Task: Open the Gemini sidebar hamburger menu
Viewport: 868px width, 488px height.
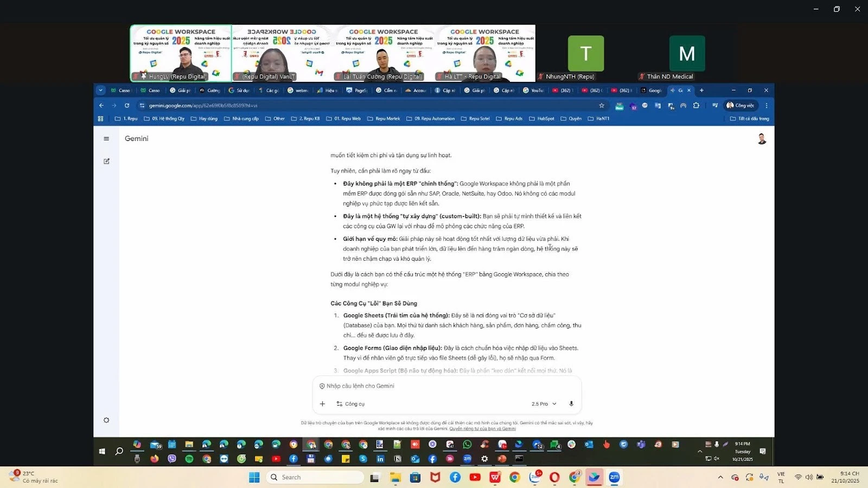Action: 106,138
